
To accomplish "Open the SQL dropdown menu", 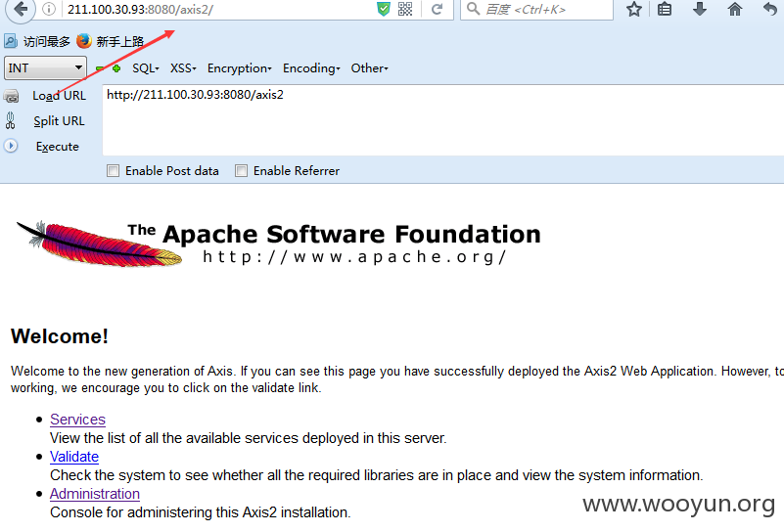I will pyautogui.click(x=146, y=68).
